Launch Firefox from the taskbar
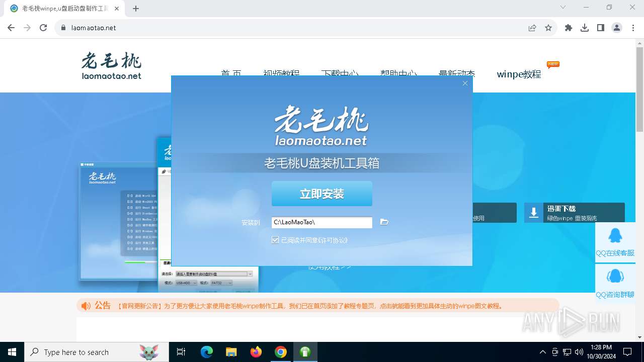 click(256, 352)
